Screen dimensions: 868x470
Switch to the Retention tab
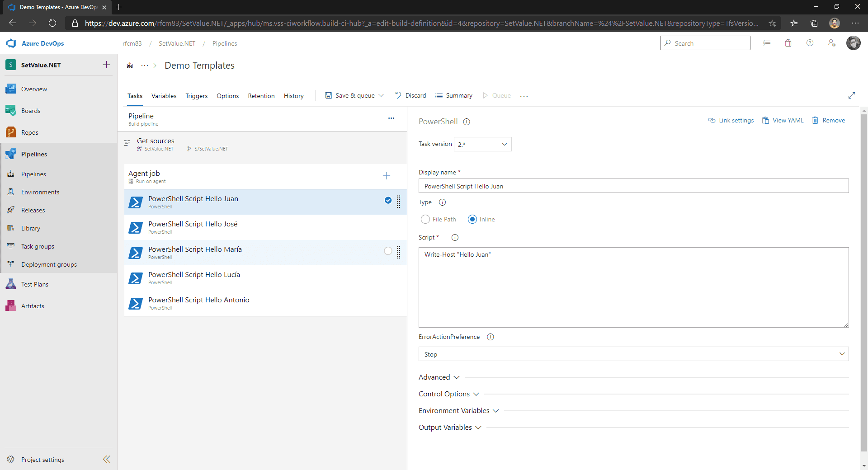coord(261,96)
